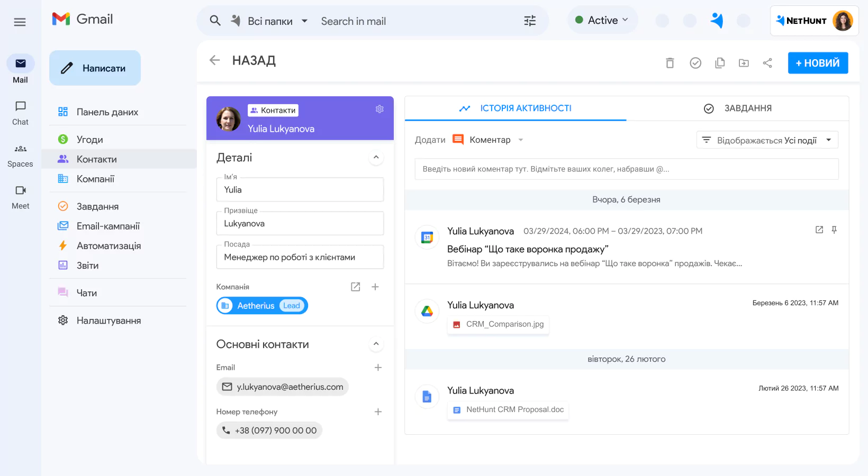Click the y.lukyanova@aetherius.com email chip
868x476 pixels.
tap(282, 387)
